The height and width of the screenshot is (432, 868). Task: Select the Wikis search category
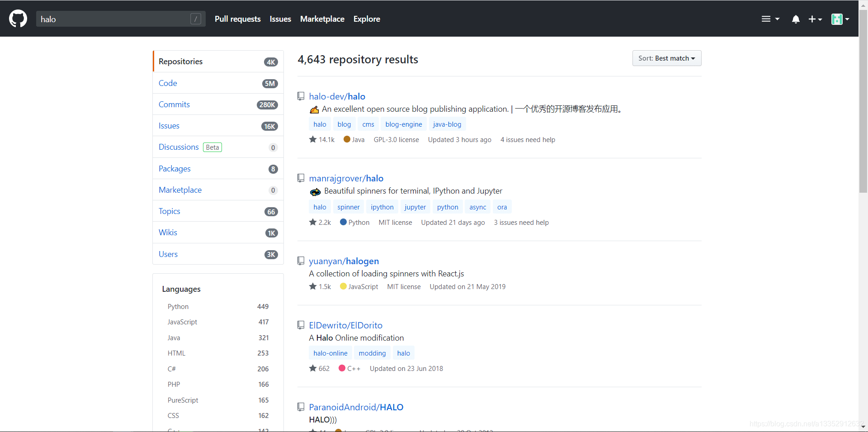coord(218,233)
